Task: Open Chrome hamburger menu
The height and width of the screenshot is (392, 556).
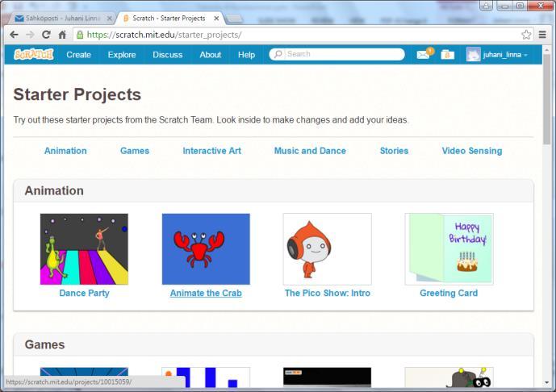Action: 542,35
